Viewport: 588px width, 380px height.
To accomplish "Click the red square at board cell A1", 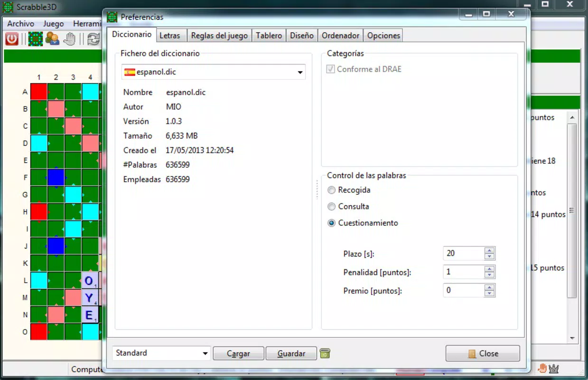I will (x=39, y=92).
